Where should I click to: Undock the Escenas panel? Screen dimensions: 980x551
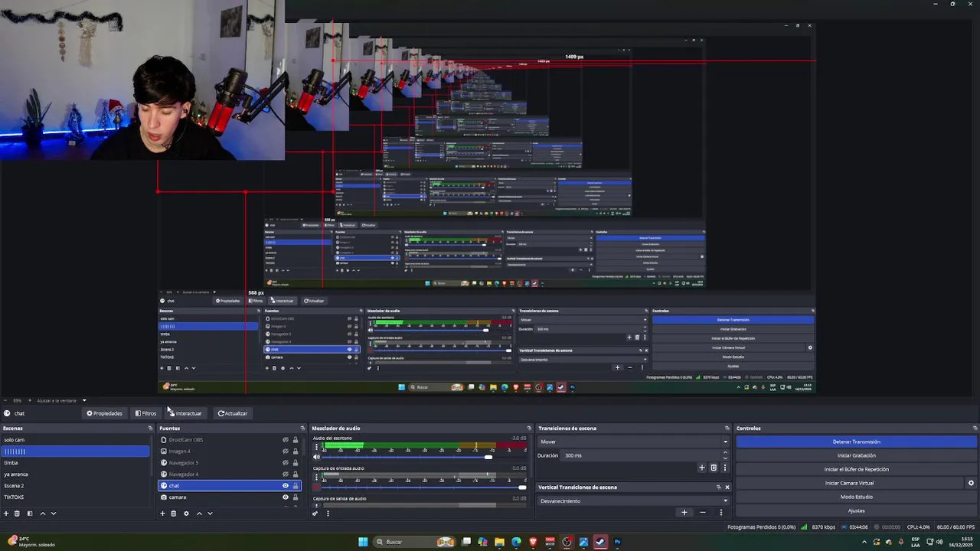click(x=150, y=429)
